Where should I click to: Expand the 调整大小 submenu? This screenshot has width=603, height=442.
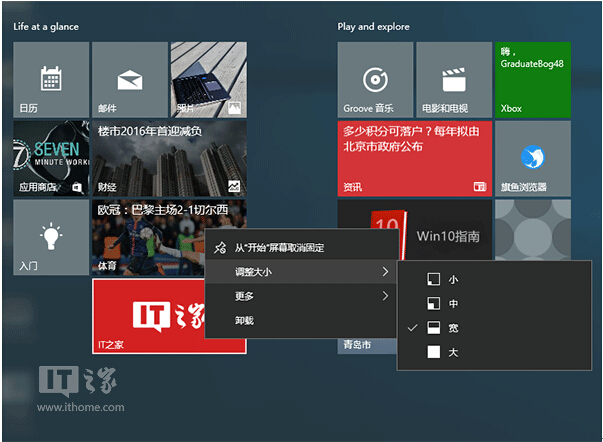(299, 272)
